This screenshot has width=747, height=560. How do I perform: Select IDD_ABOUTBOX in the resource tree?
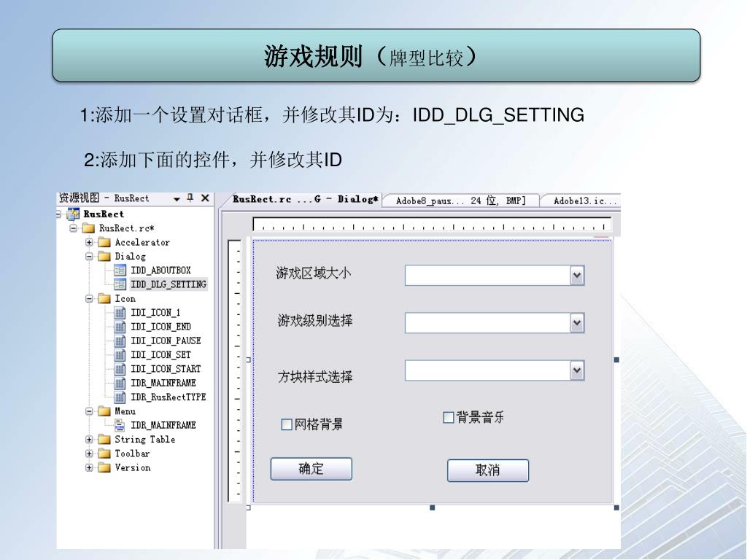pyautogui.click(x=160, y=271)
